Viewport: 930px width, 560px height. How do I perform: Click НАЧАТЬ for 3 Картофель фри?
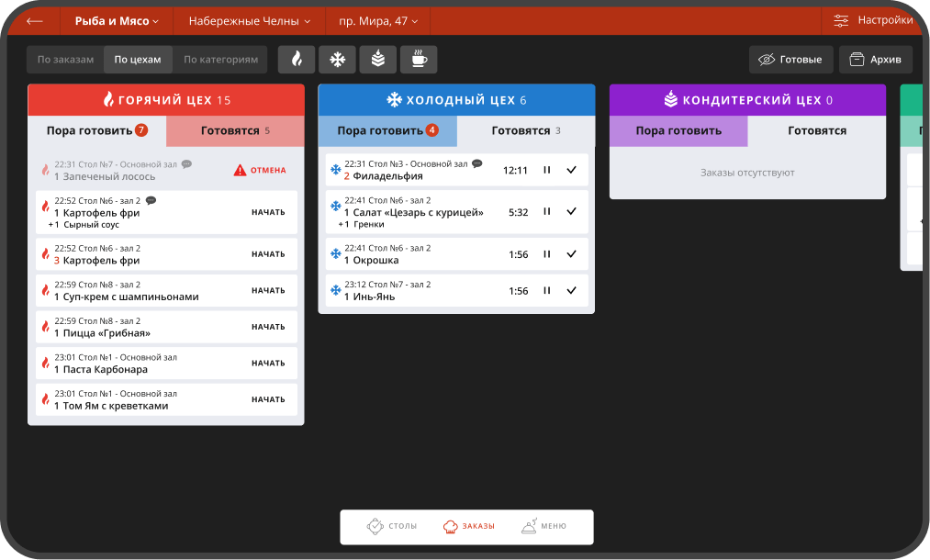pos(268,254)
